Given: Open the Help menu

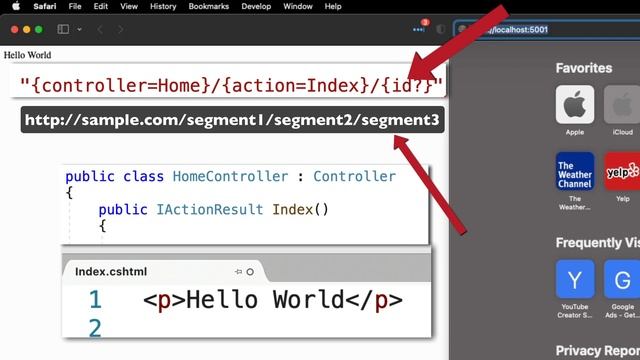Looking at the screenshot, I should pos(333,6).
